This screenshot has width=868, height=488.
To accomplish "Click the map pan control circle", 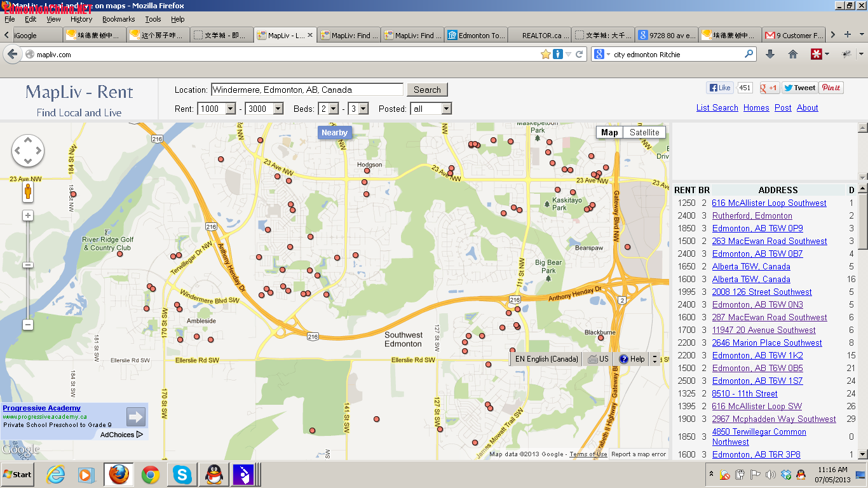I will pos(28,151).
